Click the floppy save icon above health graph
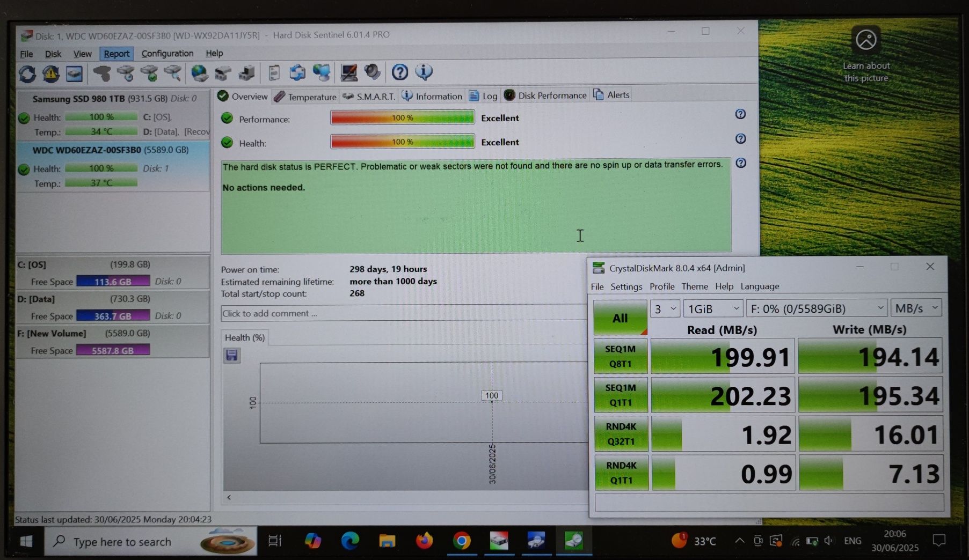 click(232, 355)
